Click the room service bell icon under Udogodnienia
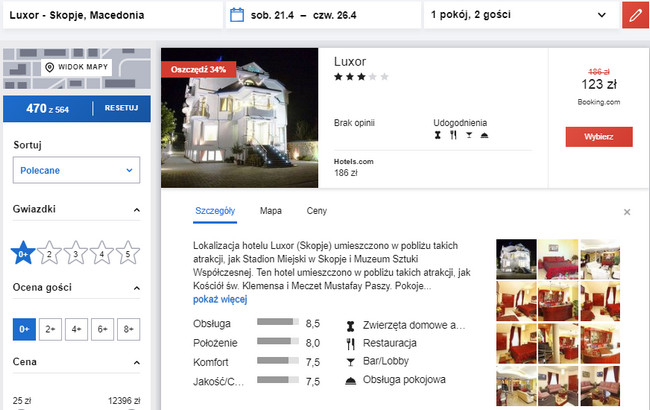Viewport: 650px width, 410px height. coord(484,135)
